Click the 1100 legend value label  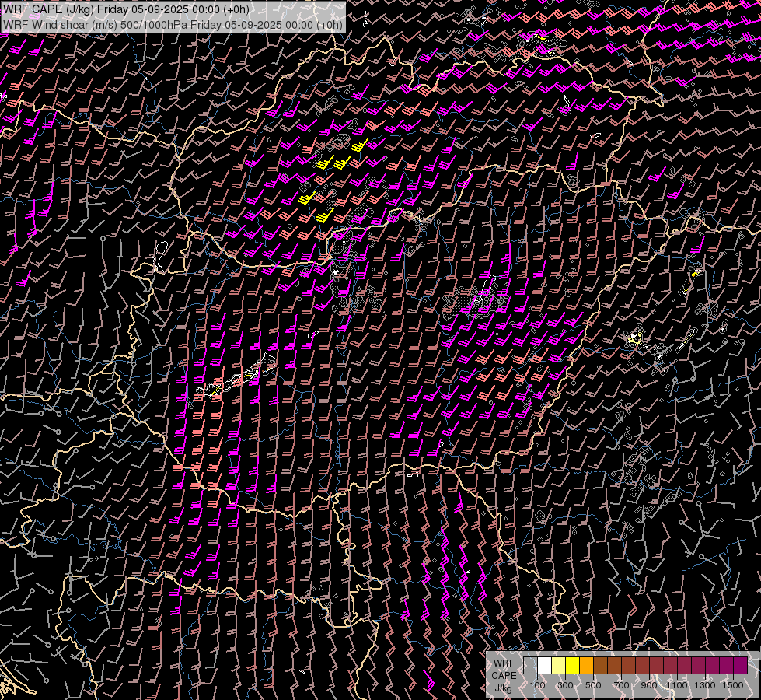tap(676, 685)
